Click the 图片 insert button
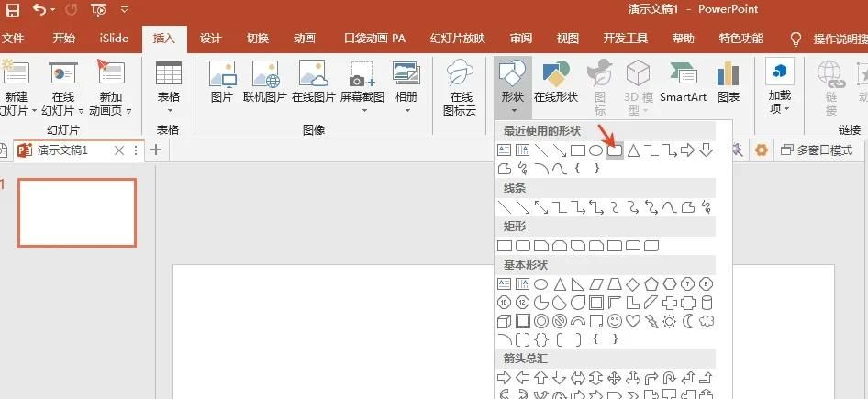 pyautogui.click(x=222, y=83)
